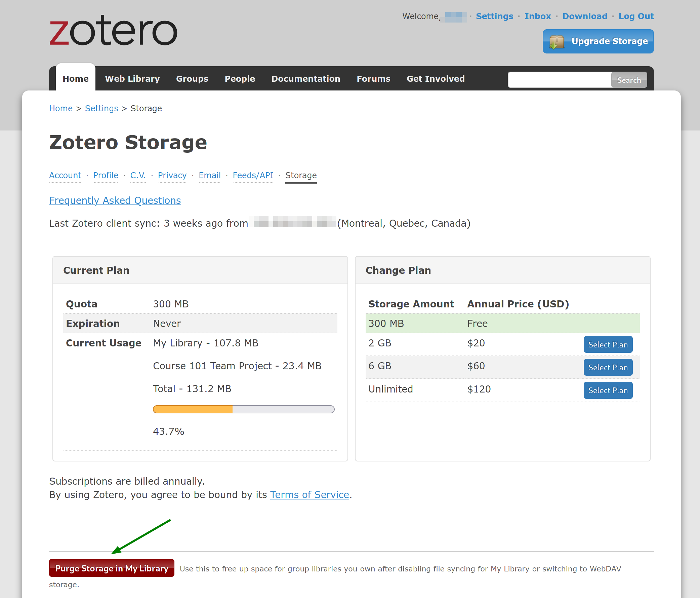The height and width of the screenshot is (598, 700).
Task: Open Inbox from top navigation
Action: click(x=538, y=16)
